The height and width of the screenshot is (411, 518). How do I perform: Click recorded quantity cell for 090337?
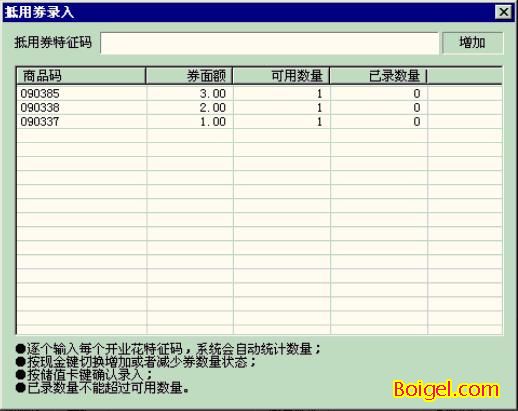click(x=379, y=121)
